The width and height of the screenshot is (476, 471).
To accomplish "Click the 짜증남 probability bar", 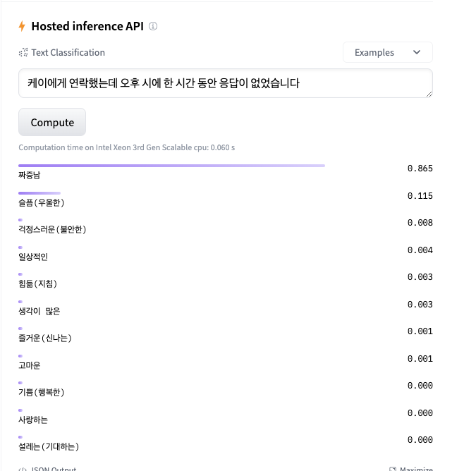I will point(171,166).
